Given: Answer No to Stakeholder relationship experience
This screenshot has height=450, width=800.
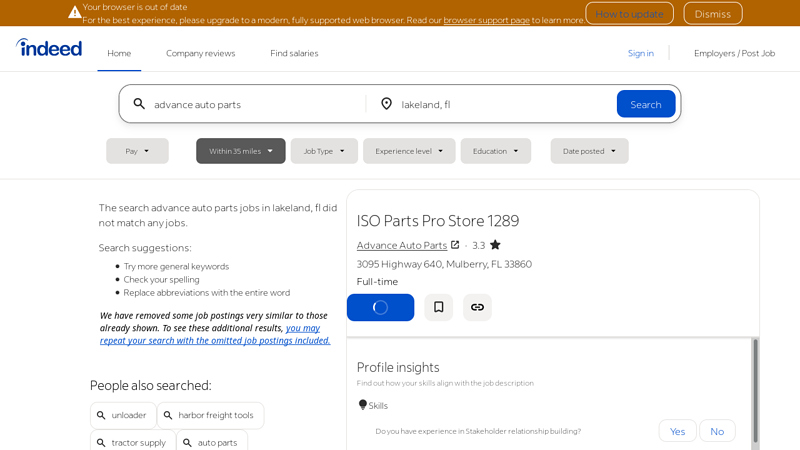Looking at the screenshot, I should (717, 431).
